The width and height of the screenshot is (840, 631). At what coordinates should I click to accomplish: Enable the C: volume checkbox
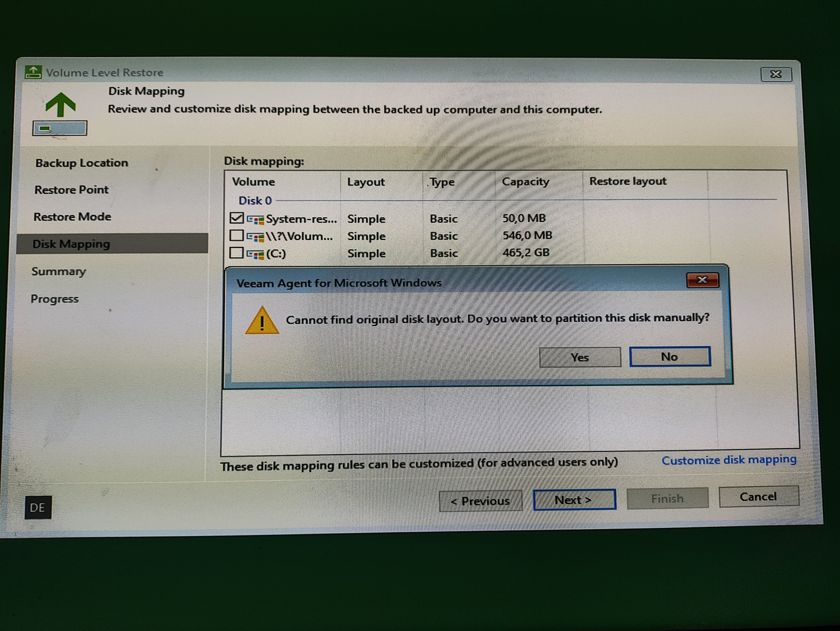coord(237,253)
